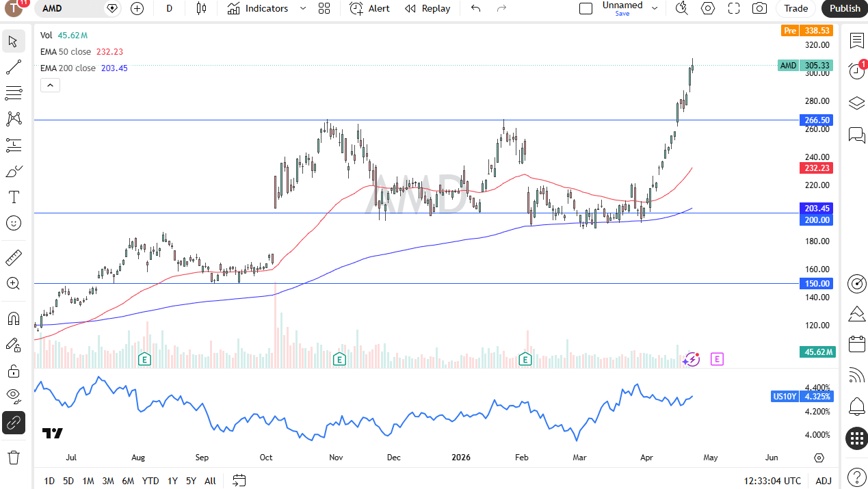Open the help center question mark
Image resolution: width=868 pixels, height=489 pixels.
tap(856, 477)
